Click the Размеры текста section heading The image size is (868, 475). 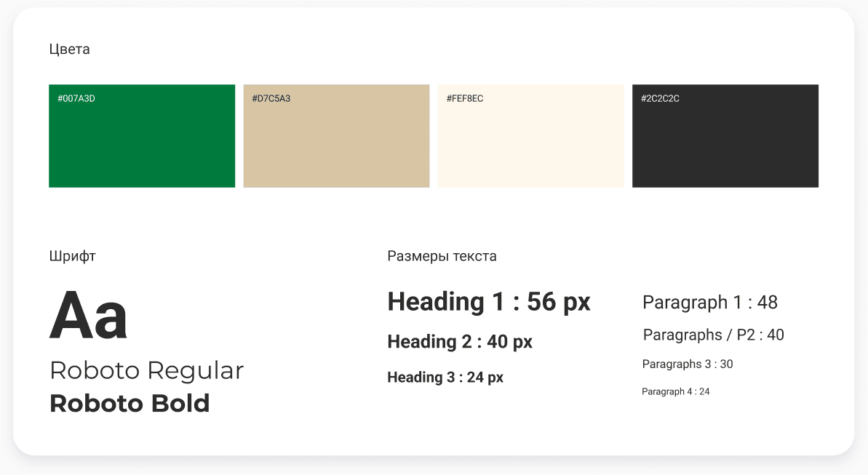click(442, 256)
